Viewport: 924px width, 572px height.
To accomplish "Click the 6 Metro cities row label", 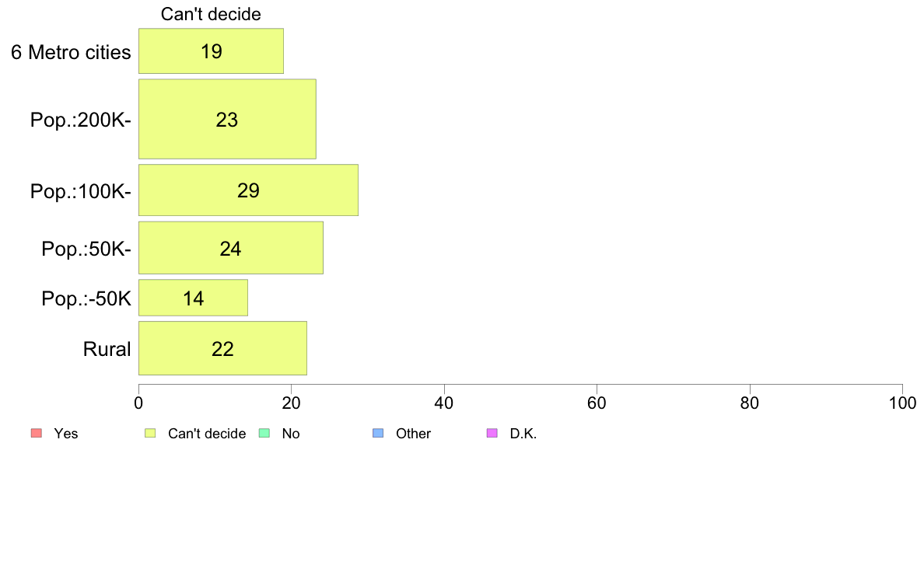I will pos(71,52).
